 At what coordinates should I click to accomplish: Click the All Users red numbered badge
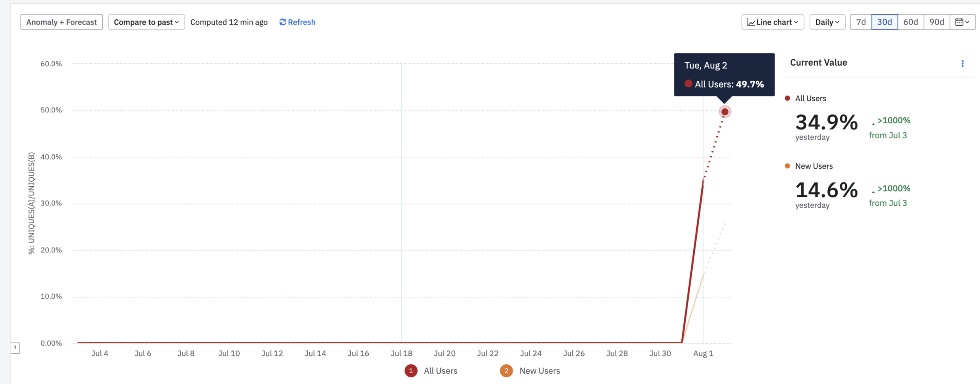(411, 371)
